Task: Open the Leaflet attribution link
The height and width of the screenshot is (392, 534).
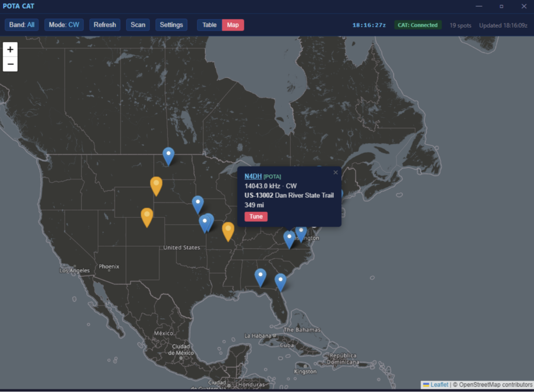Action: pyautogui.click(x=439, y=385)
